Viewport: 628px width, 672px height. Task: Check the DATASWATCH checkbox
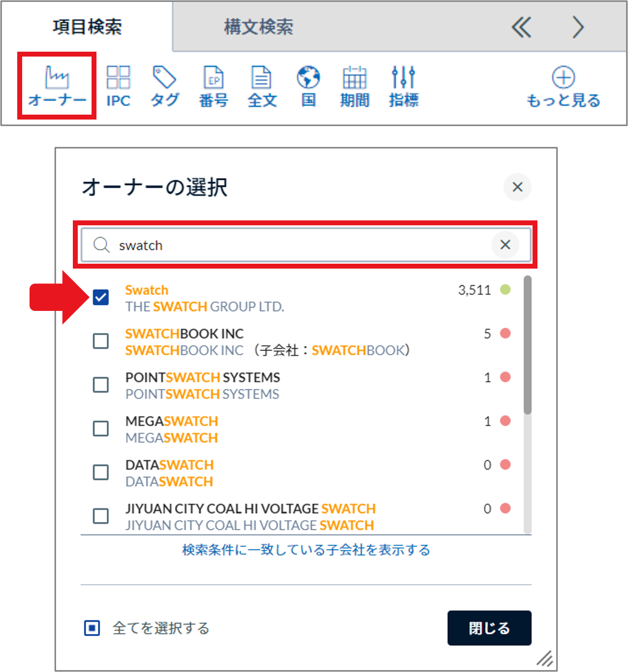tap(101, 472)
